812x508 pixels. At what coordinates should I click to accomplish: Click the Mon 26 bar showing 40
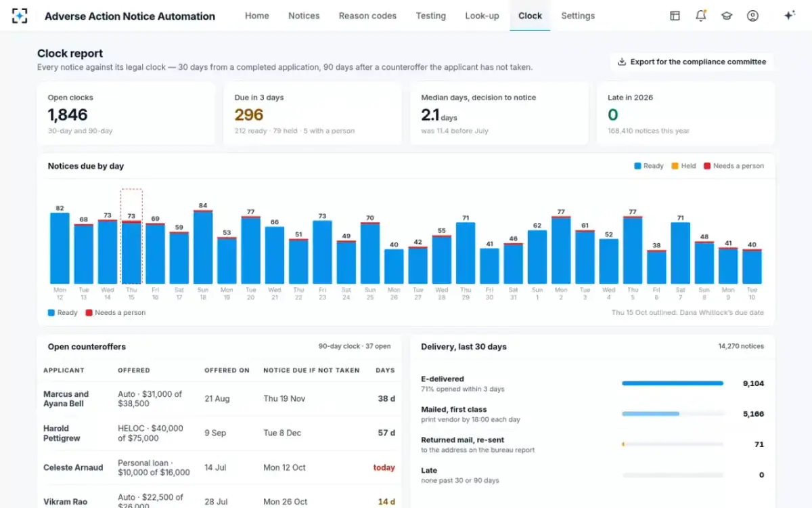pos(394,266)
